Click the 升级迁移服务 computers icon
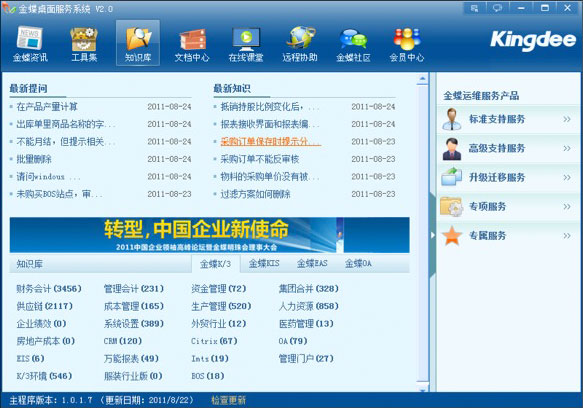 tap(452, 177)
